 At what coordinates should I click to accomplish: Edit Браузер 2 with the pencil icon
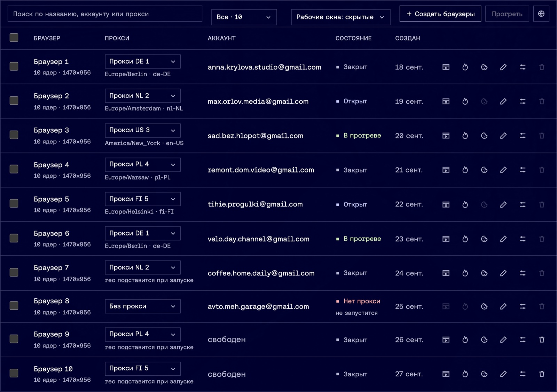(x=503, y=102)
